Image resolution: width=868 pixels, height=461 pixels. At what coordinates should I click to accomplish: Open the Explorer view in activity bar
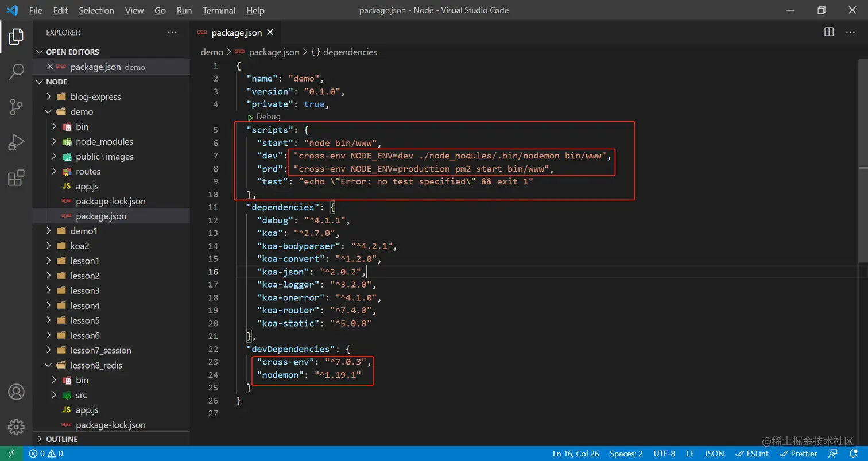tap(16, 37)
